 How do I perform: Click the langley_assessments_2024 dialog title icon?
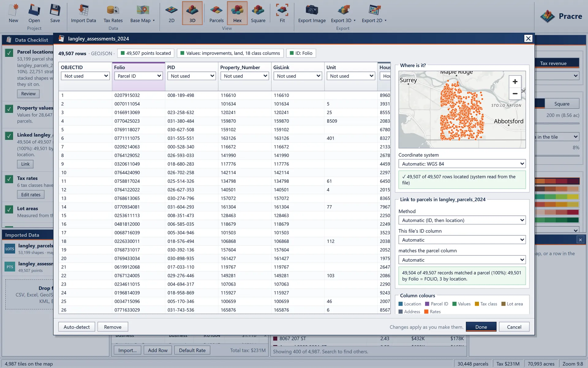(61, 39)
